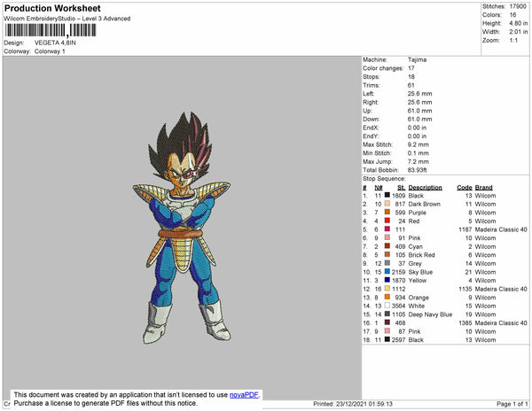Viewport: 532px width, 411px height.
Task: Click the Printed date 23/12/2021 01:59:13
Action: tap(364, 404)
